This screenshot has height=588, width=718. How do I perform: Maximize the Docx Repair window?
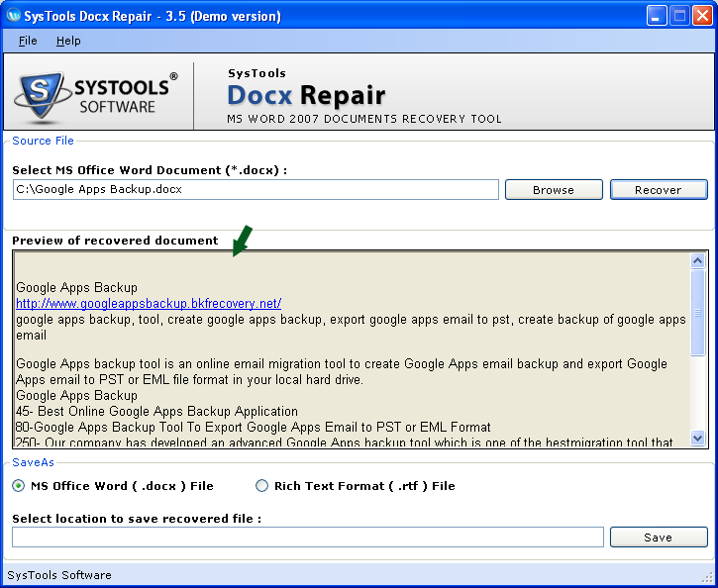(679, 16)
